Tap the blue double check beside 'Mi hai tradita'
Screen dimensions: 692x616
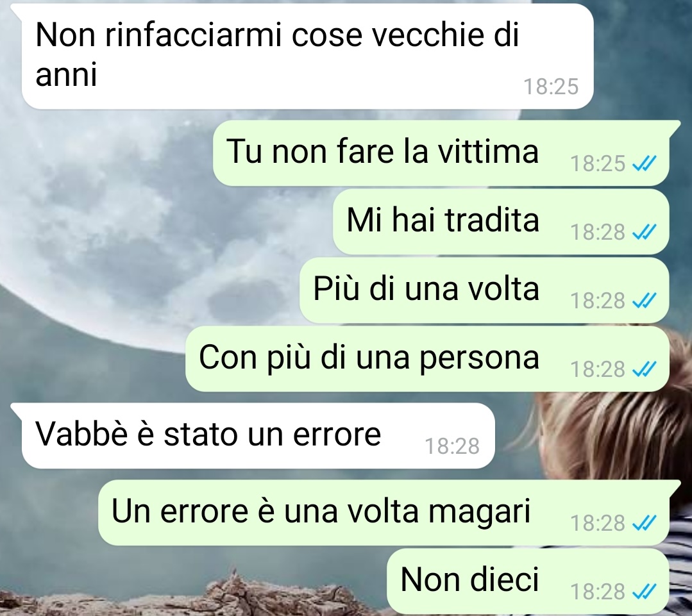click(x=645, y=232)
